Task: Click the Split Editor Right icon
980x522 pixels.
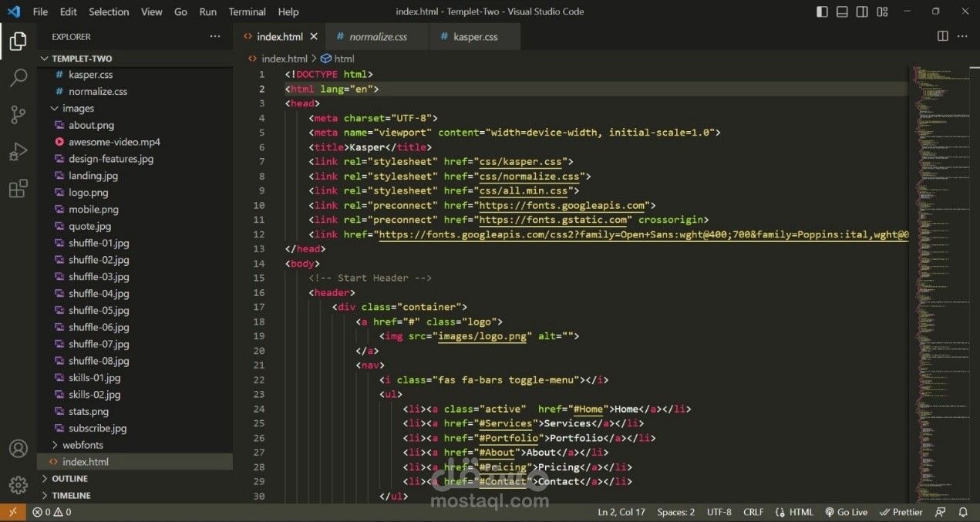Action: pyautogui.click(x=942, y=36)
